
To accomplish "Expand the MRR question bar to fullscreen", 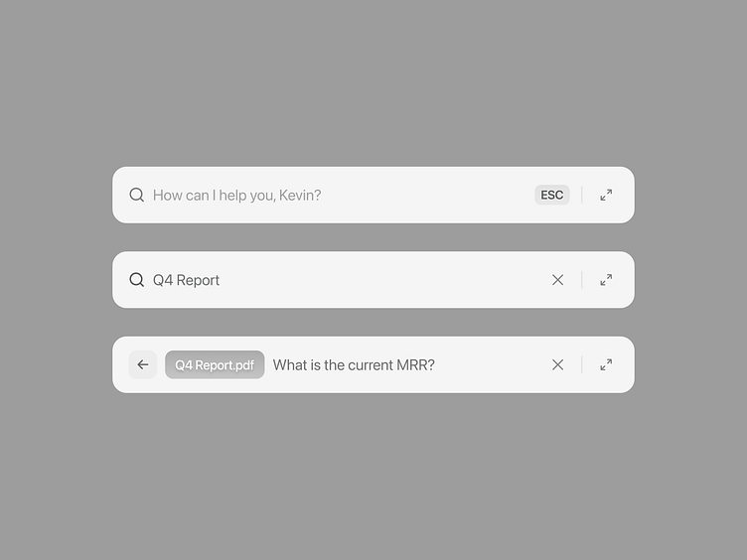I will [x=606, y=364].
